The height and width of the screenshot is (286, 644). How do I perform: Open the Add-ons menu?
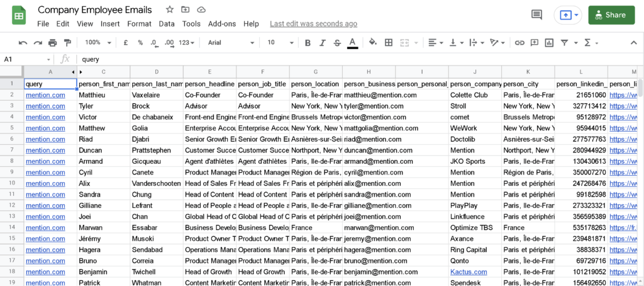point(222,24)
